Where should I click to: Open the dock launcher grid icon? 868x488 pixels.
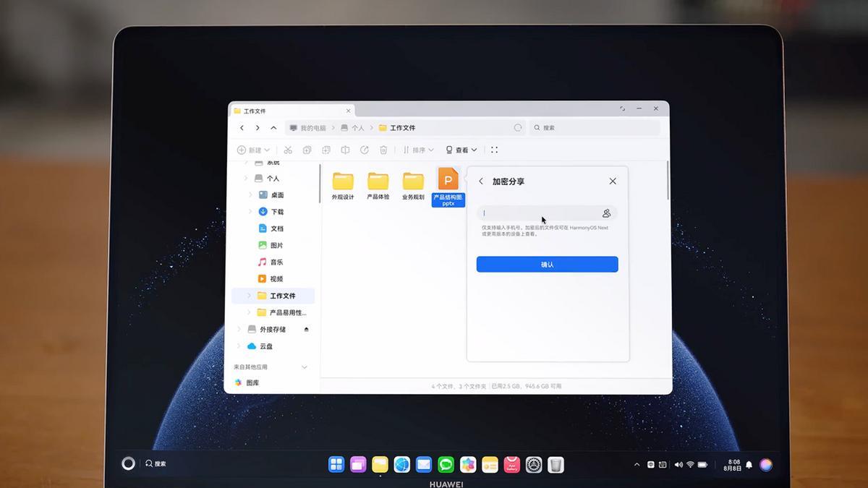336,464
